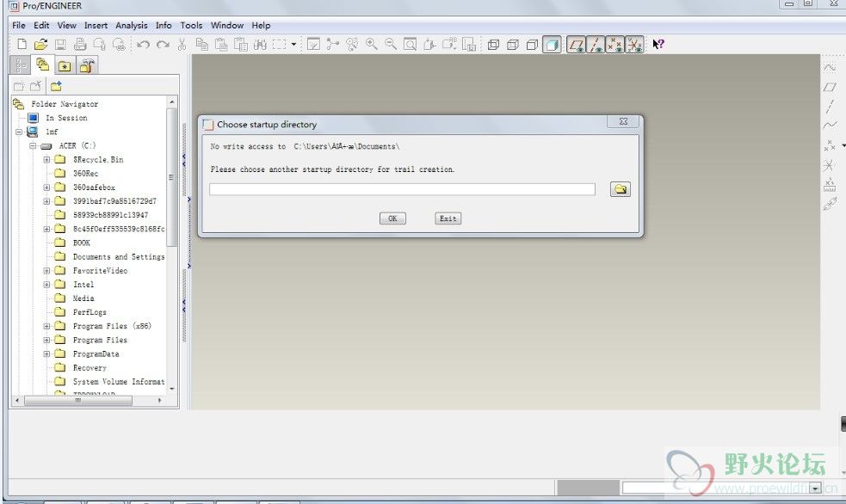Select the Datum Point tool on right toolbar
846x504 pixels.
(830, 145)
